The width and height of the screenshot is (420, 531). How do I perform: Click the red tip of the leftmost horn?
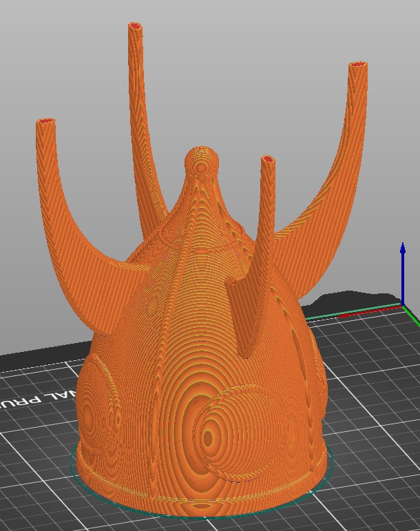pyautogui.click(x=45, y=121)
